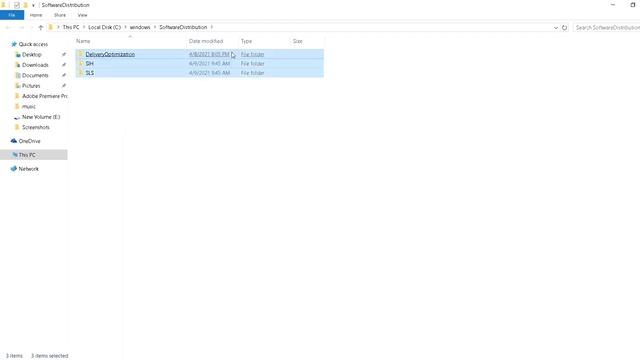Open OneDrive in the navigation pane
This screenshot has width=640, height=360.
pos(29,141)
